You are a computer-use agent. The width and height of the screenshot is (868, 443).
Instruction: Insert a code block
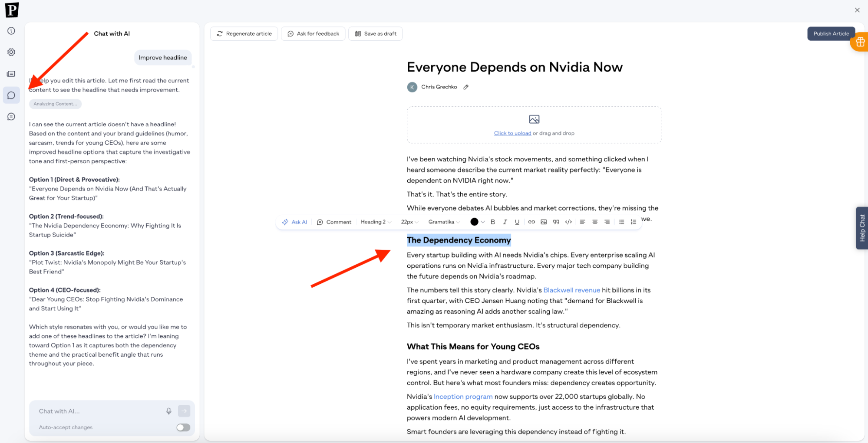coord(568,222)
